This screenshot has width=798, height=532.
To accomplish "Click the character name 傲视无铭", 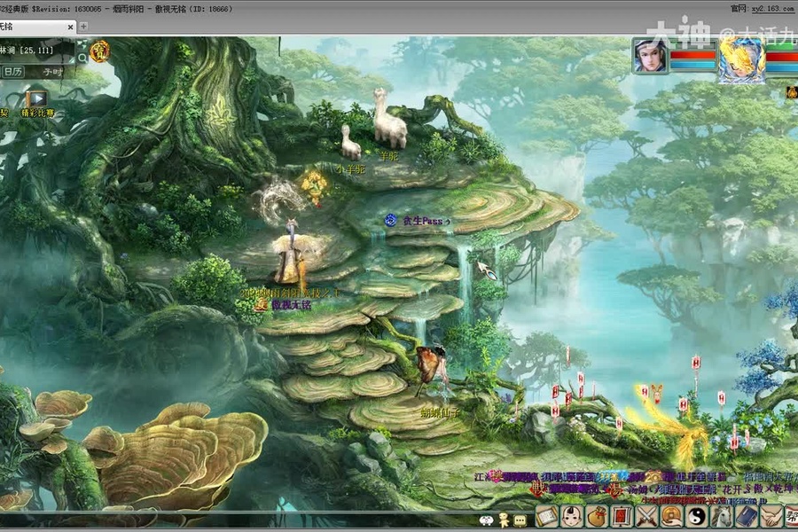I will click(x=291, y=304).
